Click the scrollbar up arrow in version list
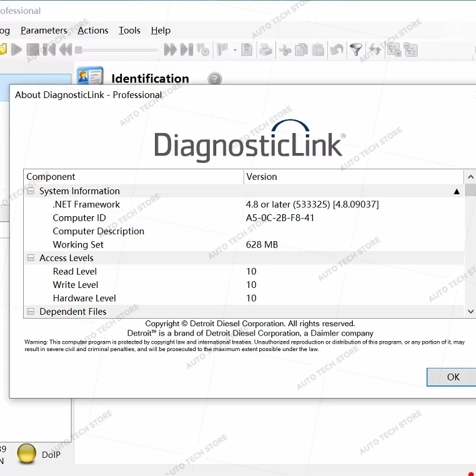 point(470,177)
